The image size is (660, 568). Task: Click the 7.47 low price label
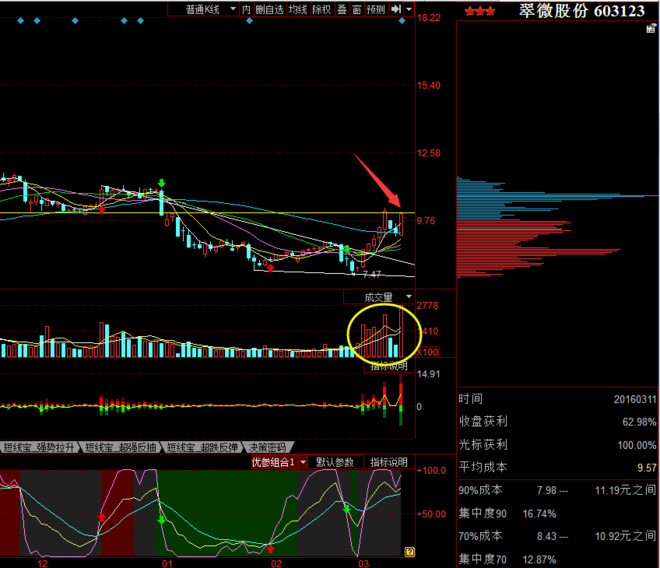point(371,275)
